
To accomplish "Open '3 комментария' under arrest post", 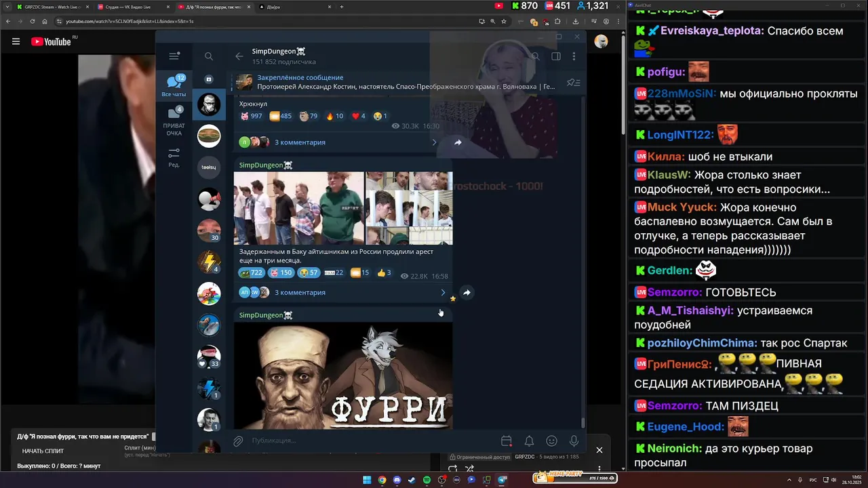I will [x=300, y=292].
